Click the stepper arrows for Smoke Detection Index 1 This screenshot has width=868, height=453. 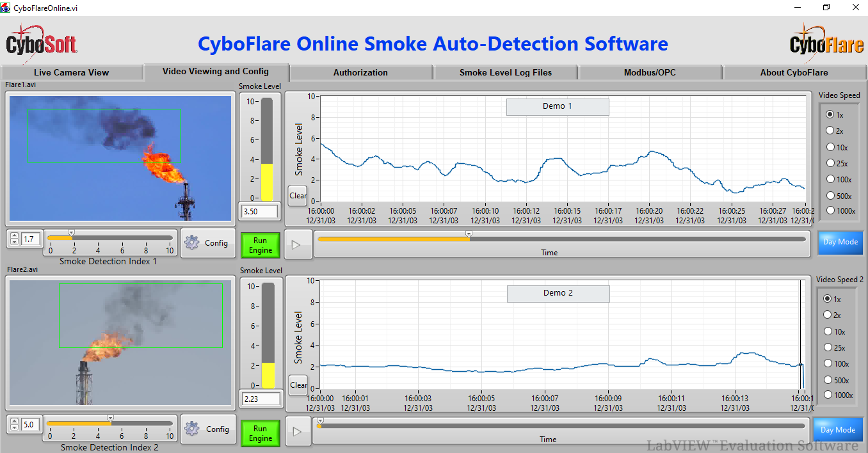coord(15,239)
